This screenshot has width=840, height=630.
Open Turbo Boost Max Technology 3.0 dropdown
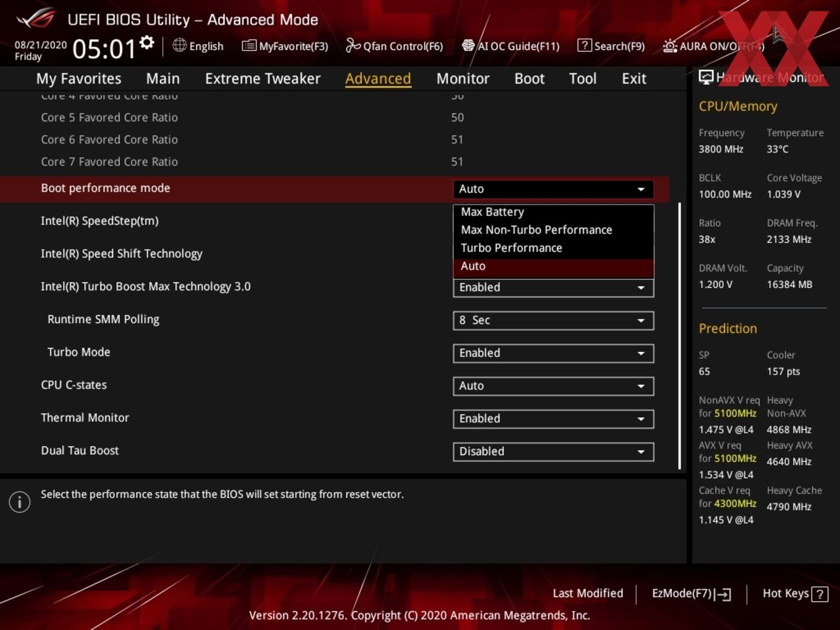point(553,288)
